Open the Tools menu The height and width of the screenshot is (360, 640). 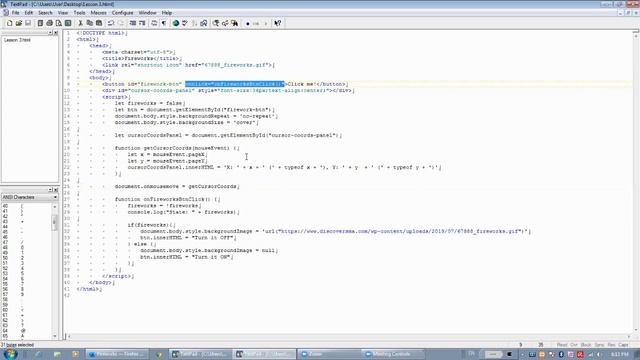[x=79, y=13]
